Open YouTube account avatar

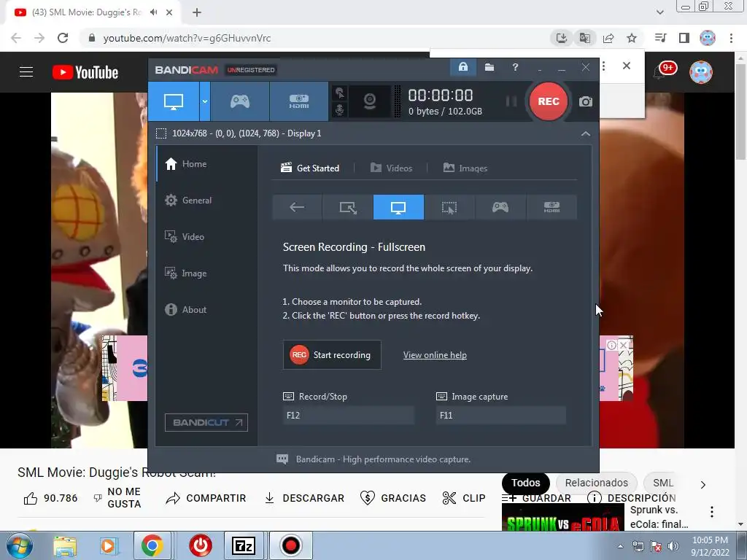(701, 72)
